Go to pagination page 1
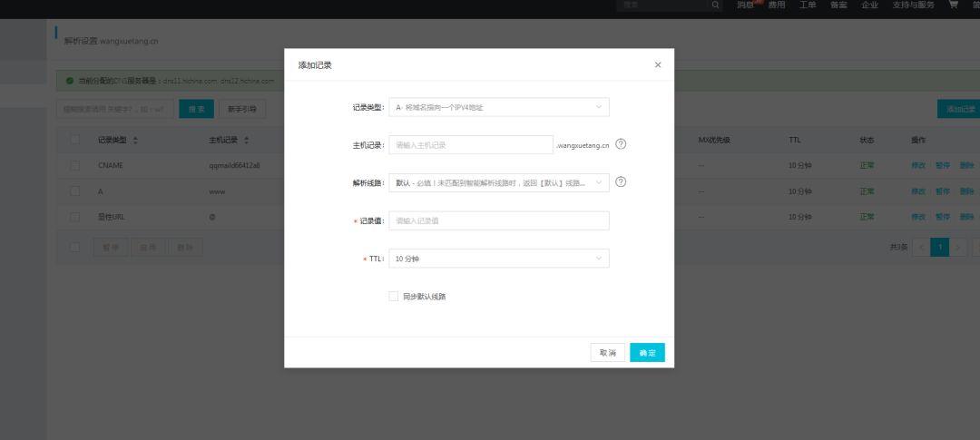The width and height of the screenshot is (980, 440). click(939, 247)
